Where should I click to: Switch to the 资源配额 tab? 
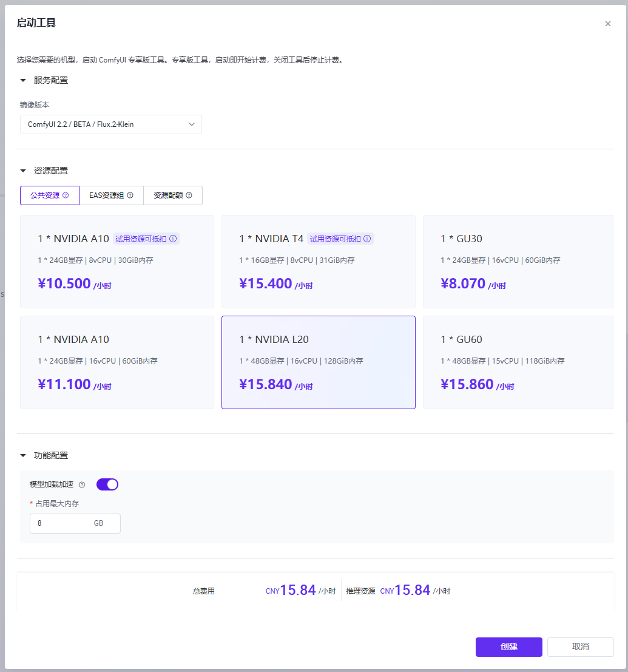pos(173,195)
